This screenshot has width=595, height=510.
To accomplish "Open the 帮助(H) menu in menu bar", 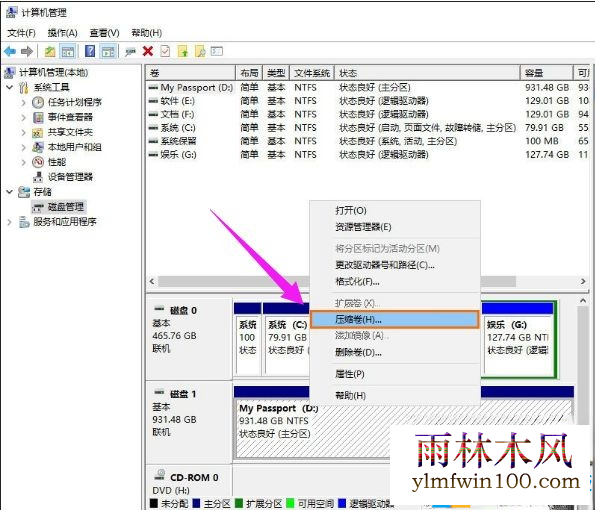I will [146, 33].
